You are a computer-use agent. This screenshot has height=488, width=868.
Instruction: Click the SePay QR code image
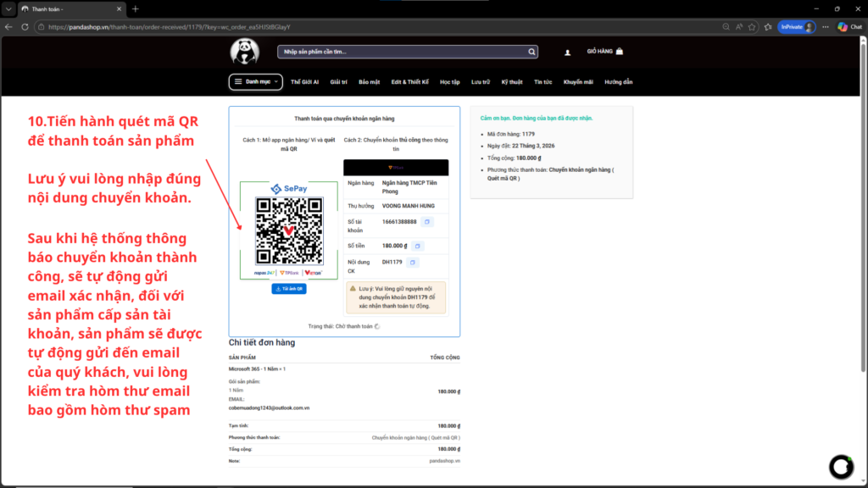click(289, 230)
